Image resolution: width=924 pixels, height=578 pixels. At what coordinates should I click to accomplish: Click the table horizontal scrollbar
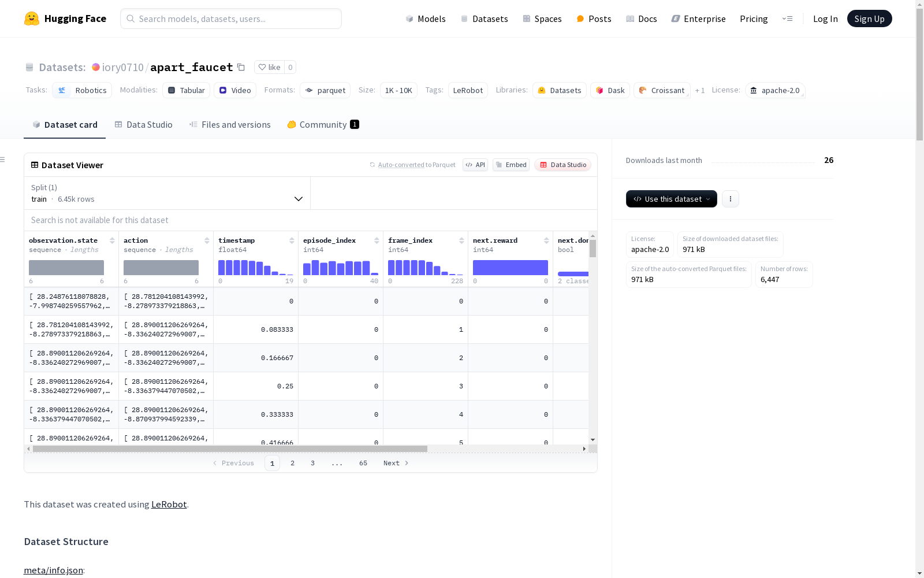(x=230, y=449)
